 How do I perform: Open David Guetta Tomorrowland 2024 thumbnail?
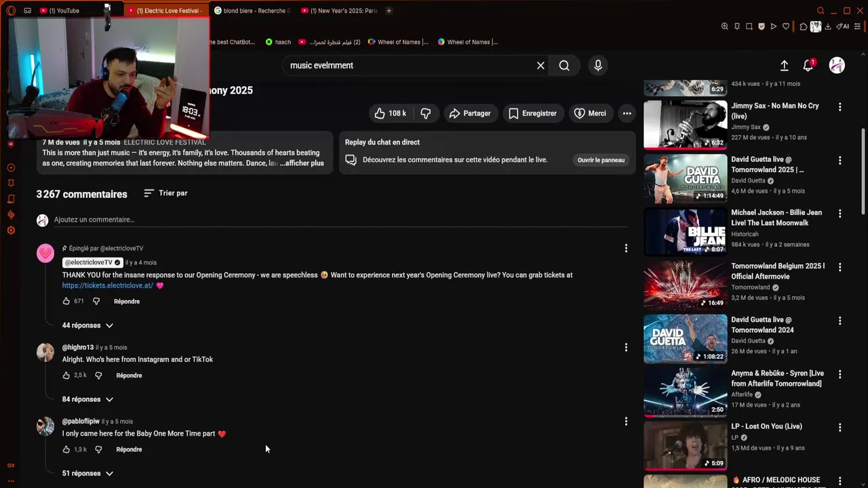point(685,339)
